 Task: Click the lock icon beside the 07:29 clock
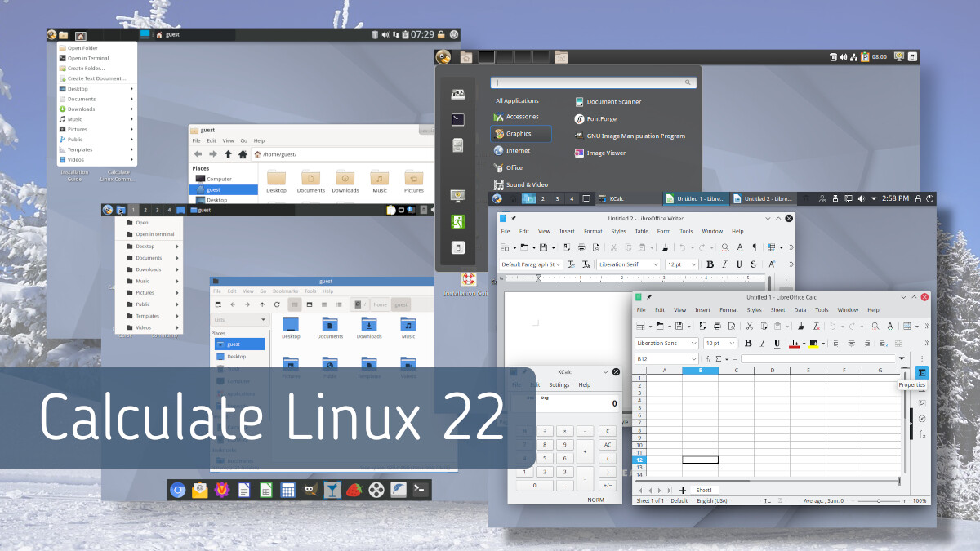point(441,35)
